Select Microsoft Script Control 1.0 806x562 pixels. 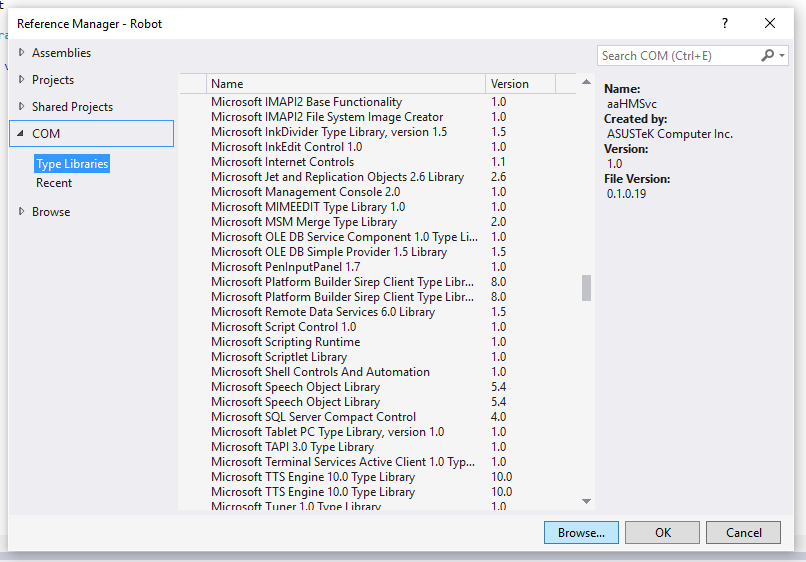[378, 327]
